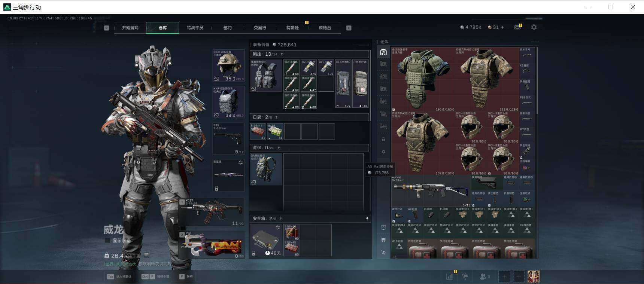Select the M7消音 suppressor
Viewport: 644px width, 284px height.
pos(526,135)
